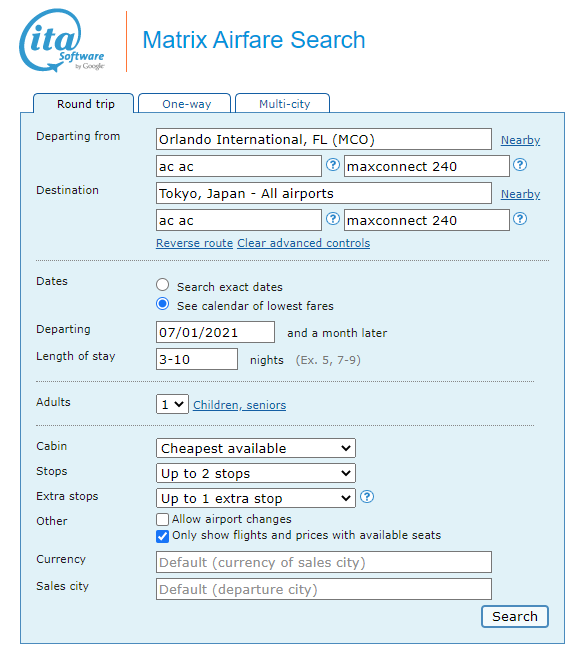Open the Adults count dropdown
Viewport: 571px width, 667px height.
coord(172,404)
